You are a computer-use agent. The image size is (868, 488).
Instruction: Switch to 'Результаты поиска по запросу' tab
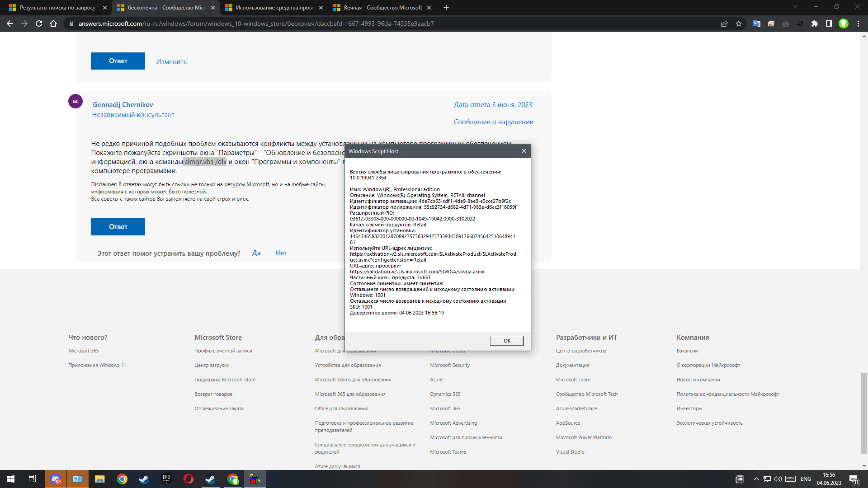(57, 8)
